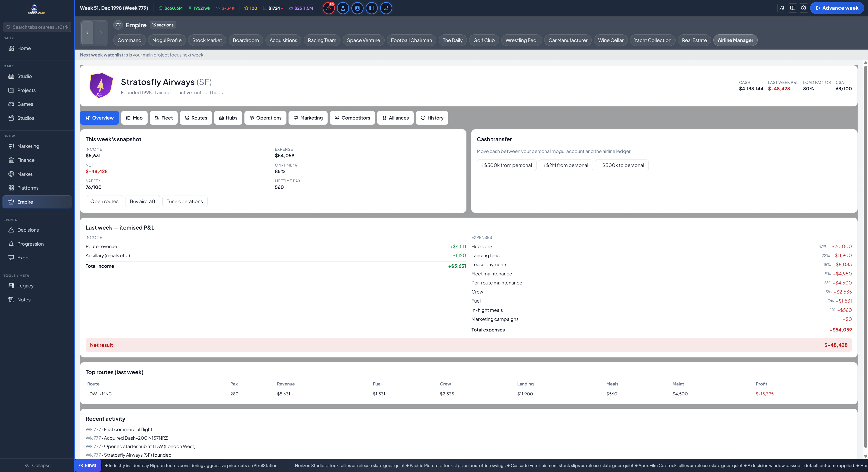
Task: Focus the Search tabs or areas field
Action: point(37,27)
